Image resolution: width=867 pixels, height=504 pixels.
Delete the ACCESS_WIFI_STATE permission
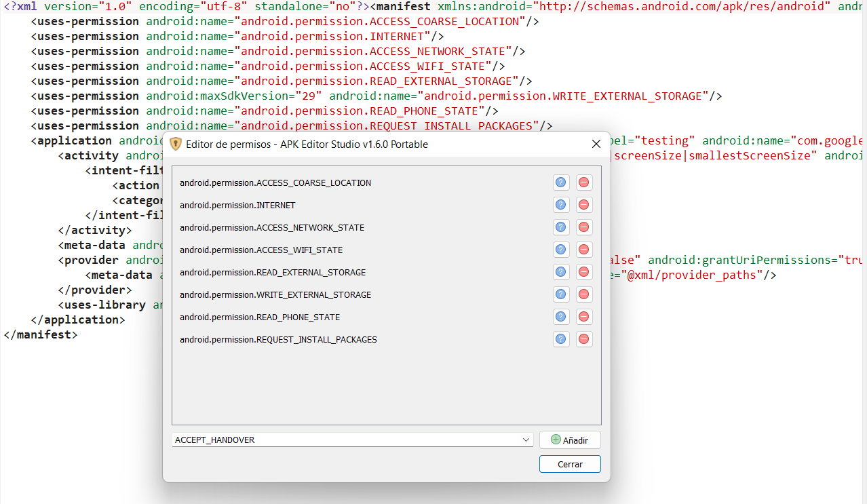(x=583, y=250)
